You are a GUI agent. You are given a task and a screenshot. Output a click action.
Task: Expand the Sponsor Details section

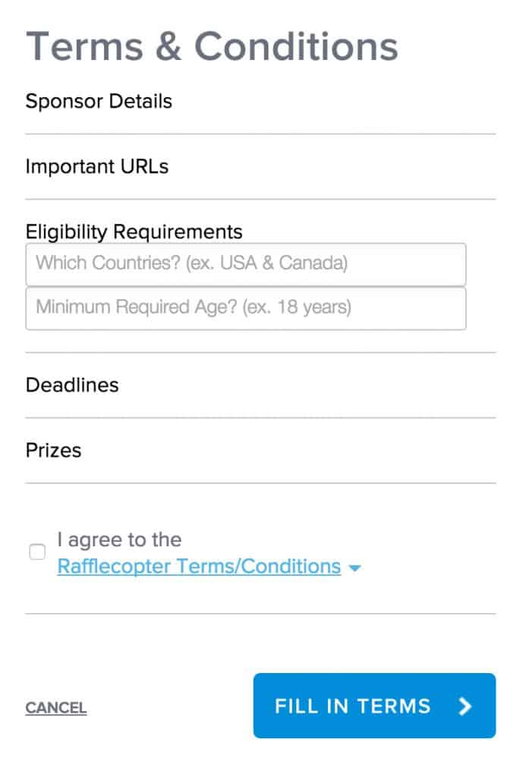pos(99,102)
